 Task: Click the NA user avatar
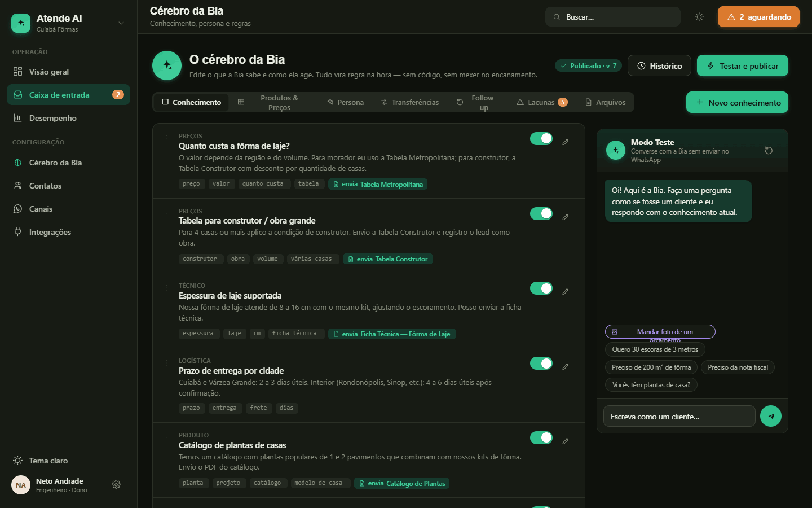click(21, 485)
